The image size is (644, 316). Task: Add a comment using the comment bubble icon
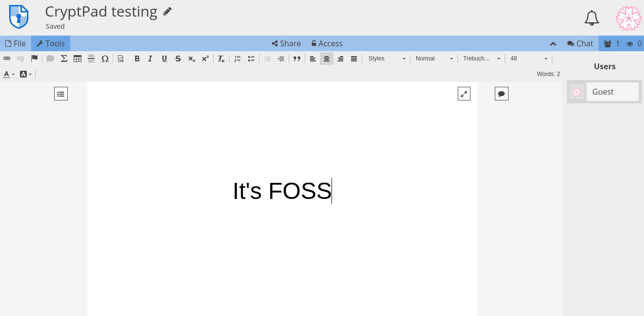(x=50, y=59)
